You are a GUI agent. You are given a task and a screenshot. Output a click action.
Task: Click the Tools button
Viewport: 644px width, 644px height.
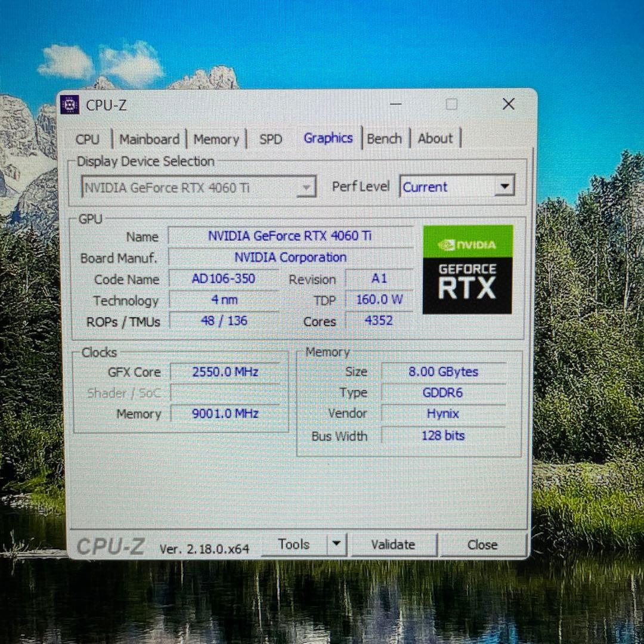[293, 544]
